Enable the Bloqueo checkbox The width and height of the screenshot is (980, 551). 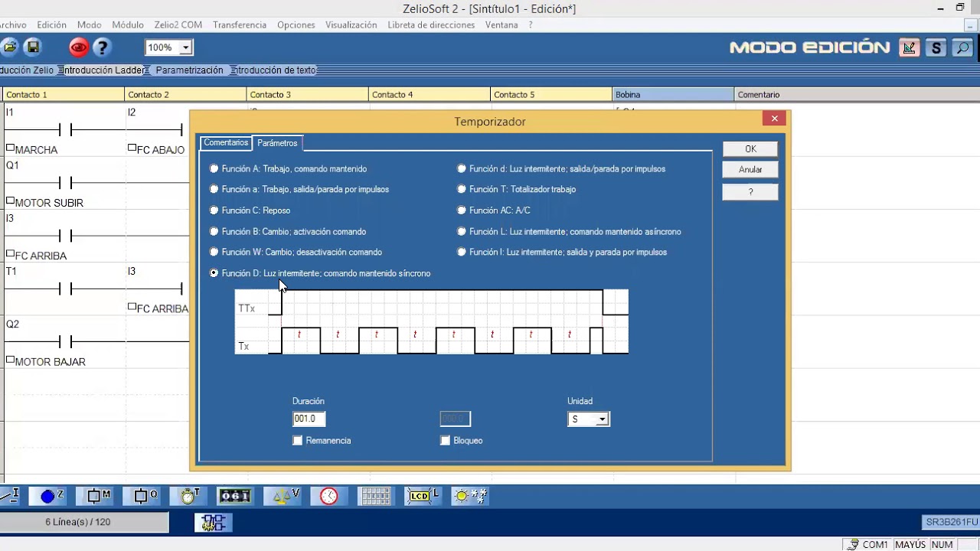click(446, 441)
